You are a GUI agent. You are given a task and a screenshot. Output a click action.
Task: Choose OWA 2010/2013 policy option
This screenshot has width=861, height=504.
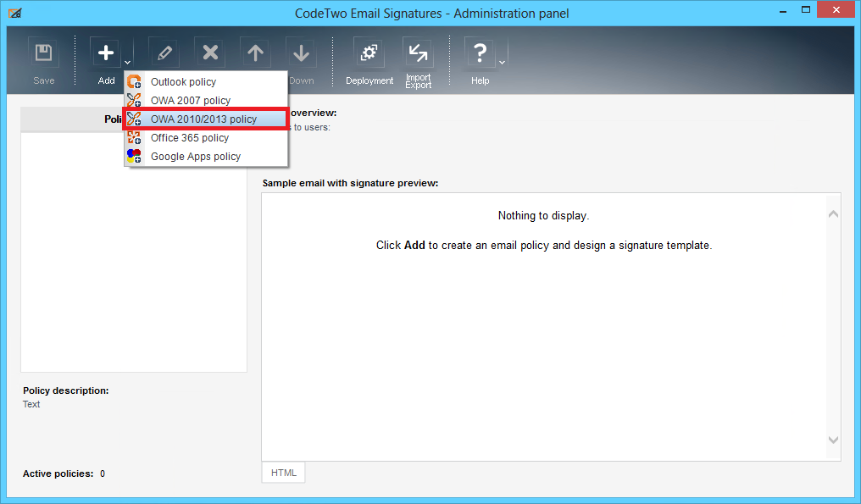206,119
